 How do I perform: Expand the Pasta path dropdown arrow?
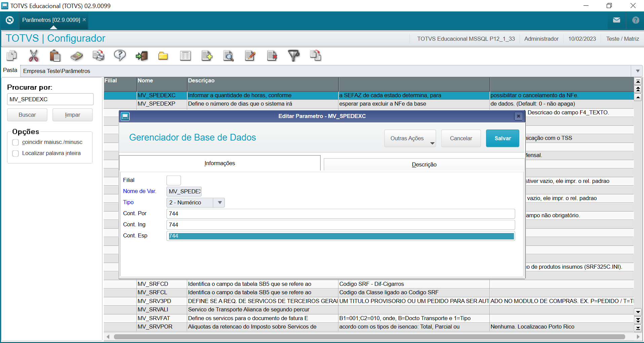[638, 71]
